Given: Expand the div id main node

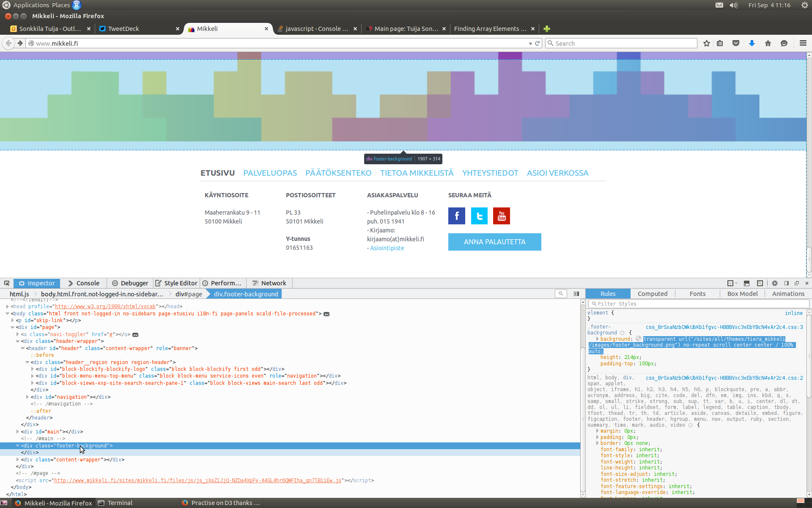Looking at the screenshot, I should point(17,432).
